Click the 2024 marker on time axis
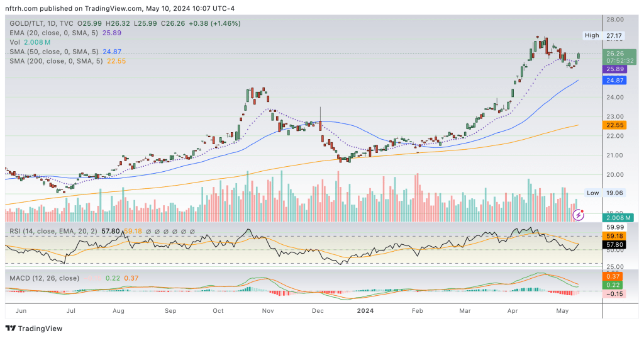Image resolution: width=644 pixels, height=338 pixels. 366,310
